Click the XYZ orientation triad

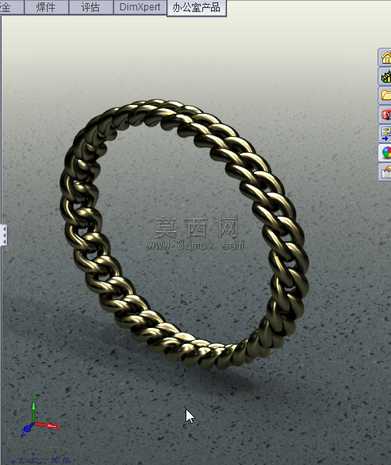pyautogui.click(x=39, y=417)
